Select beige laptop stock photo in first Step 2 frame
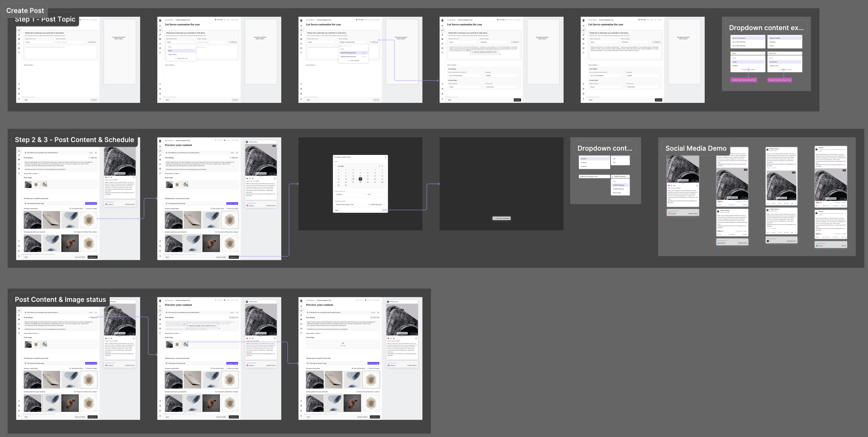The height and width of the screenshot is (437, 868). pos(51,220)
